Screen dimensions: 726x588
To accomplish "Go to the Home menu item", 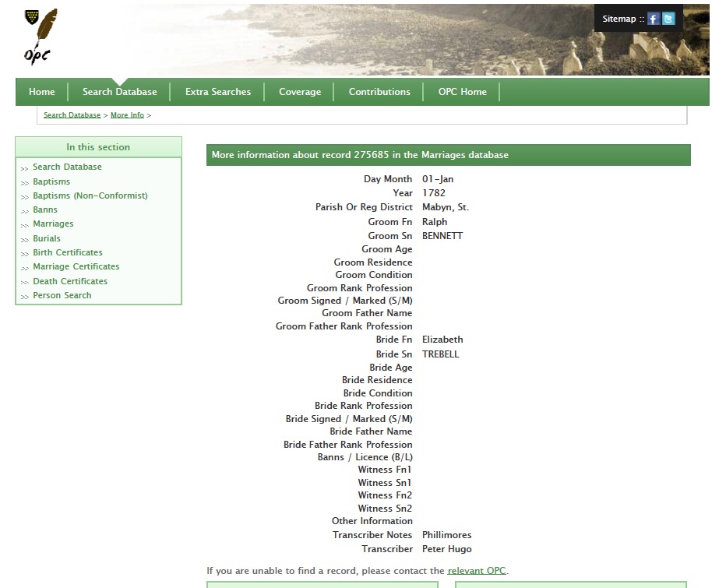I will point(42,92).
